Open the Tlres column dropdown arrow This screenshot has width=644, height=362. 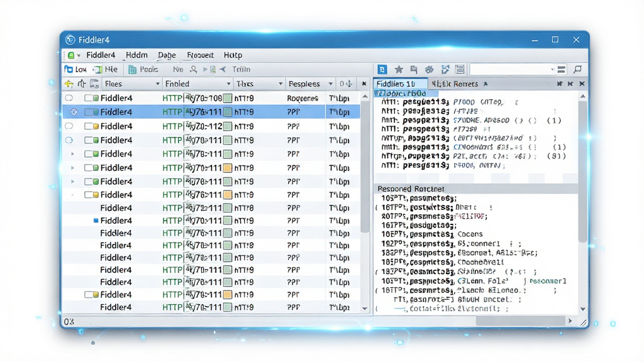click(280, 84)
